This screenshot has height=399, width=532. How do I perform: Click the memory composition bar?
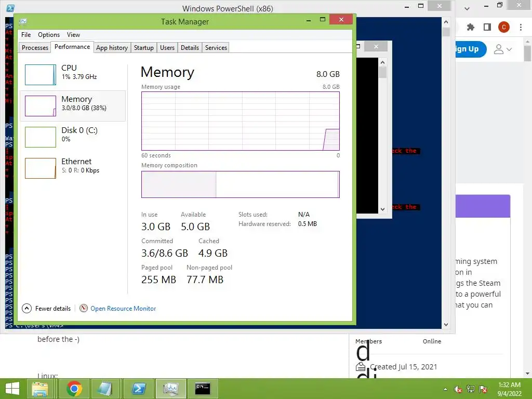240,184
